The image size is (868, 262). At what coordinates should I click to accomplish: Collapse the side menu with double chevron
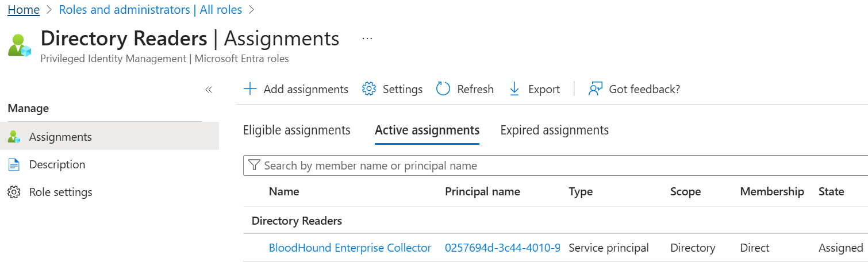[x=209, y=90]
